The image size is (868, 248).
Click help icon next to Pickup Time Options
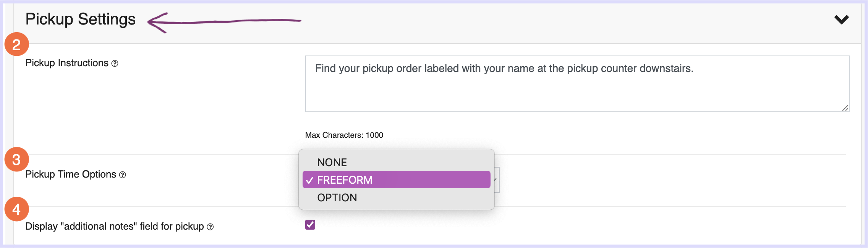tap(122, 175)
